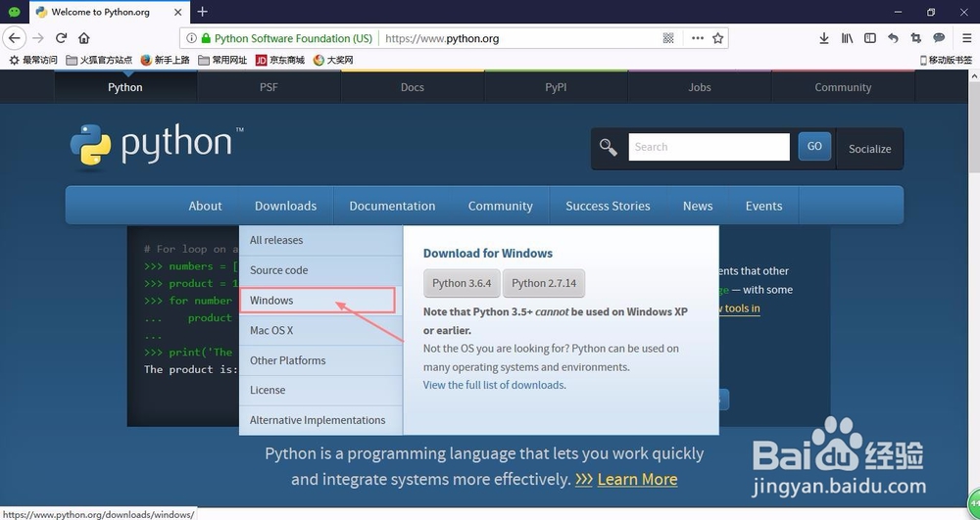This screenshot has width=980, height=520.
Task: Go to the browser Home icon
Action: [83, 38]
